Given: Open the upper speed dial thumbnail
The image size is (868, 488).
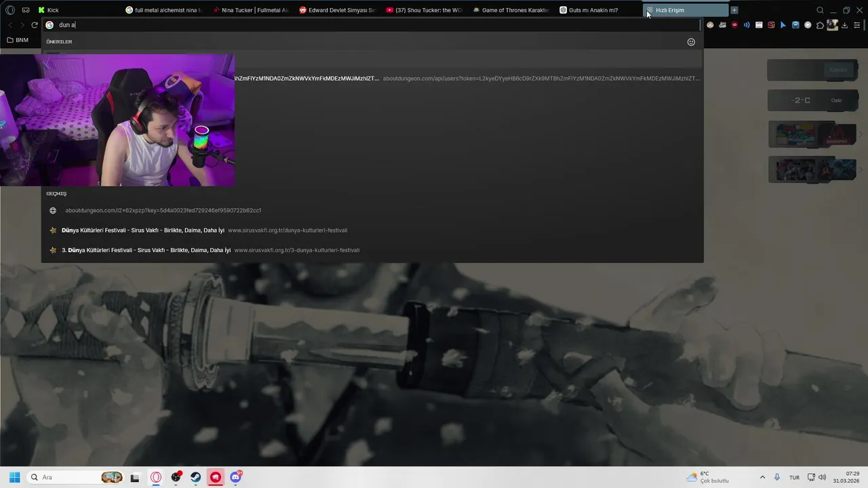Looking at the screenshot, I should pos(812,134).
